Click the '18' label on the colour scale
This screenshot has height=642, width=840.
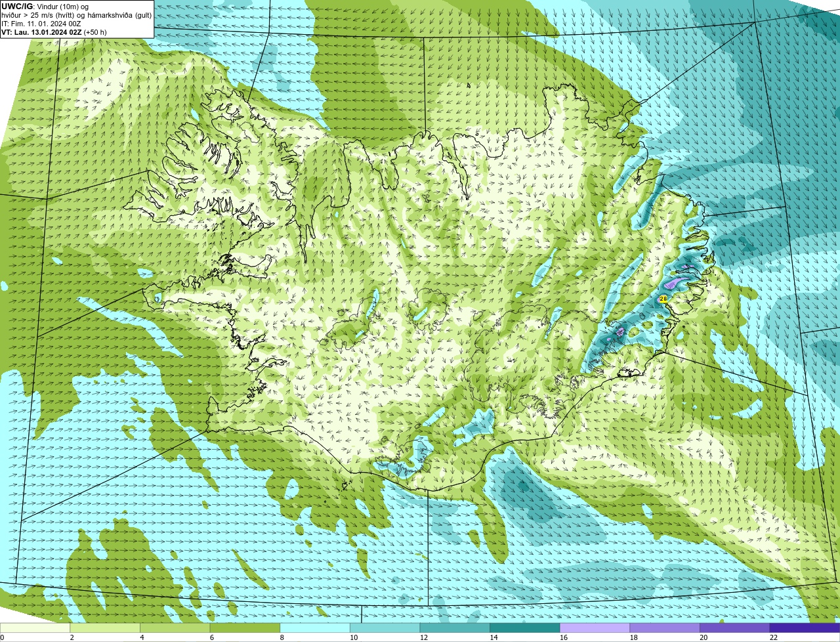pos(634,637)
